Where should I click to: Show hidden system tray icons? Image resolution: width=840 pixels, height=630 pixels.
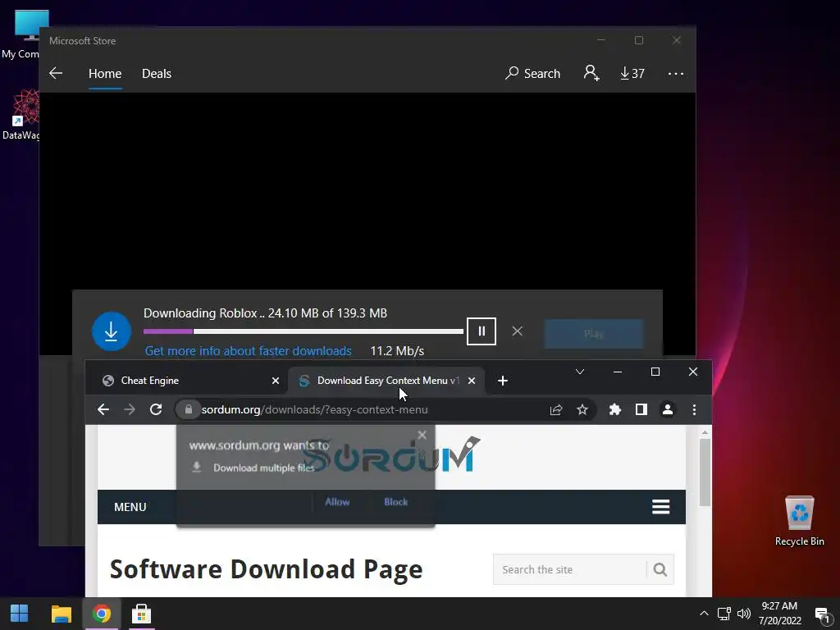point(704,614)
